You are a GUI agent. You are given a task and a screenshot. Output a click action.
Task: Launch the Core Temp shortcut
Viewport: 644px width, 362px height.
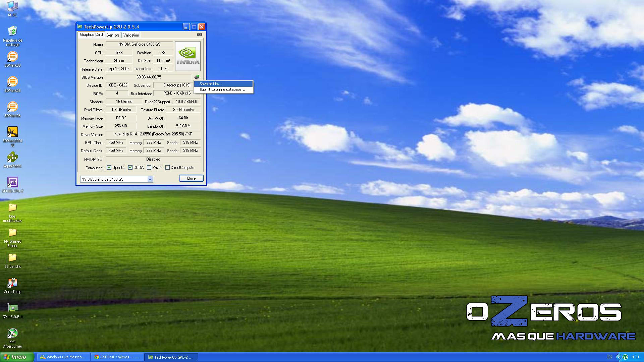[x=12, y=286]
